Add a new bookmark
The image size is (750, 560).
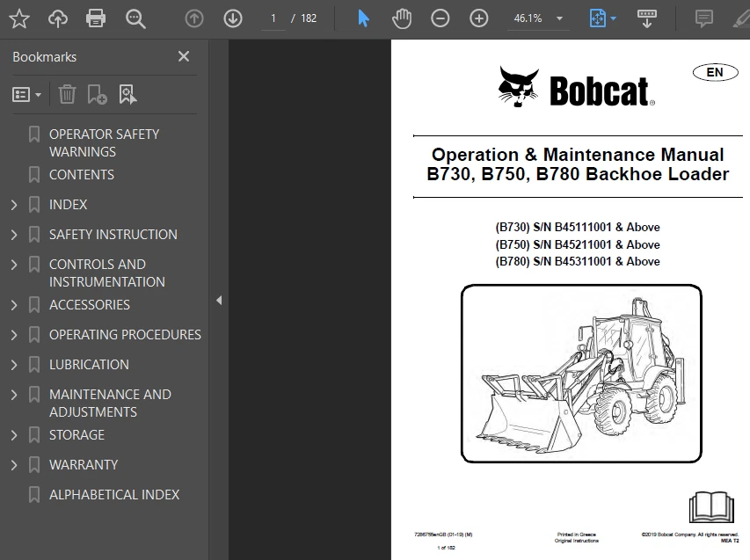pos(98,94)
